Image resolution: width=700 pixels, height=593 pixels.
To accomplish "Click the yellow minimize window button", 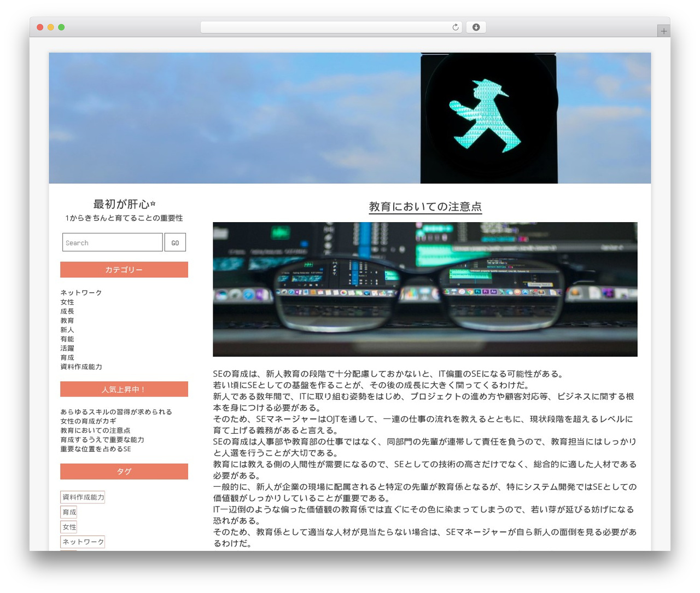I will click(50, 27).
